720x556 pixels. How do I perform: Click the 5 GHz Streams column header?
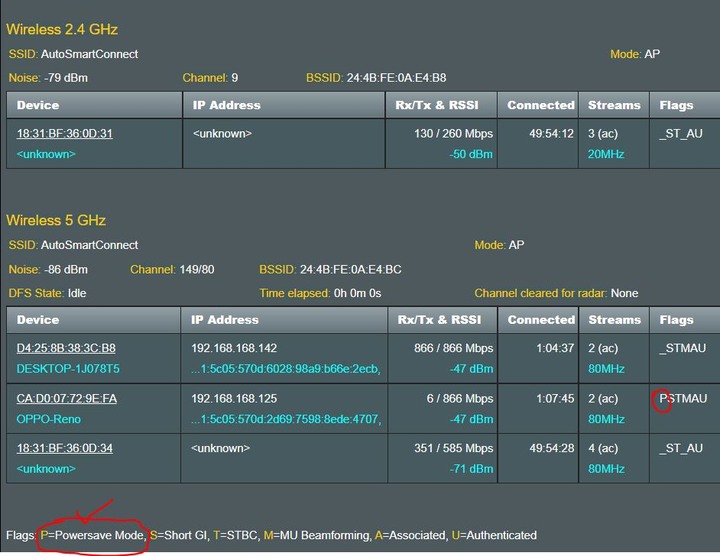(614, 320)
